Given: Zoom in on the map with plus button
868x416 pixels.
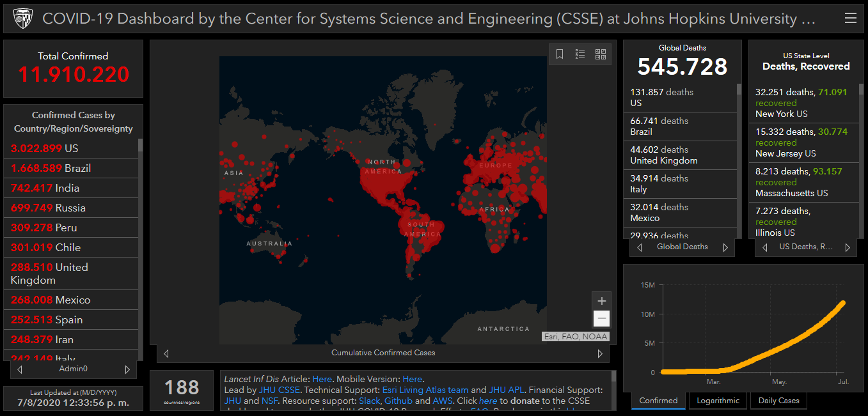Looking at the screenshot, I should coord(601,301).
